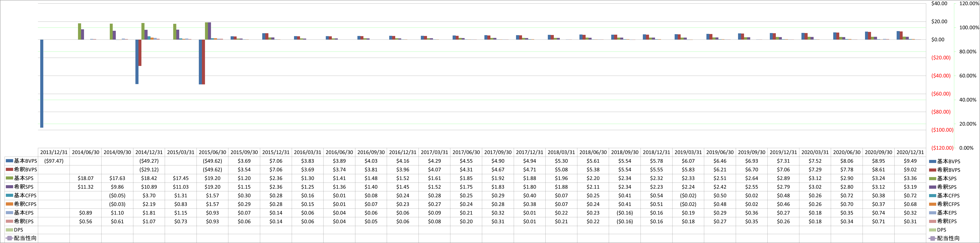Click the 基本BVPS blue legend key in table row header
This screenshot has height=243, width=980.
click(x=10, y=161)
